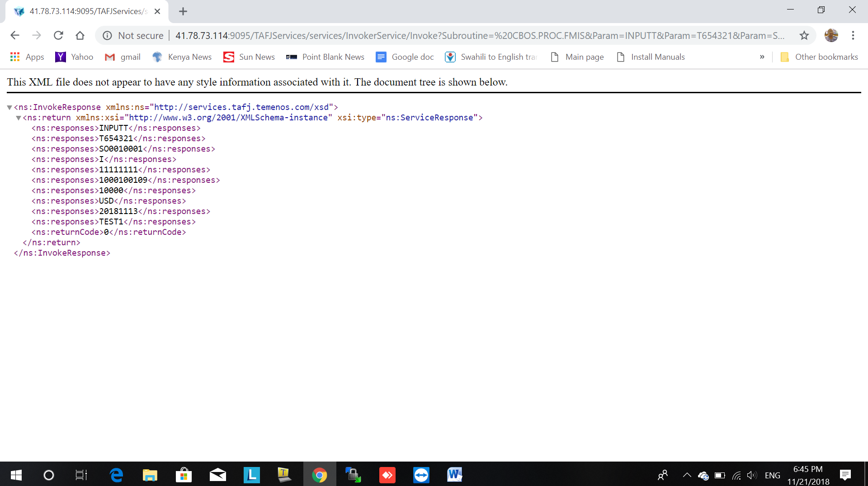Viewport: 868px width, 486px height.
Task: Open the Windows Start menu
Action: 16,475
